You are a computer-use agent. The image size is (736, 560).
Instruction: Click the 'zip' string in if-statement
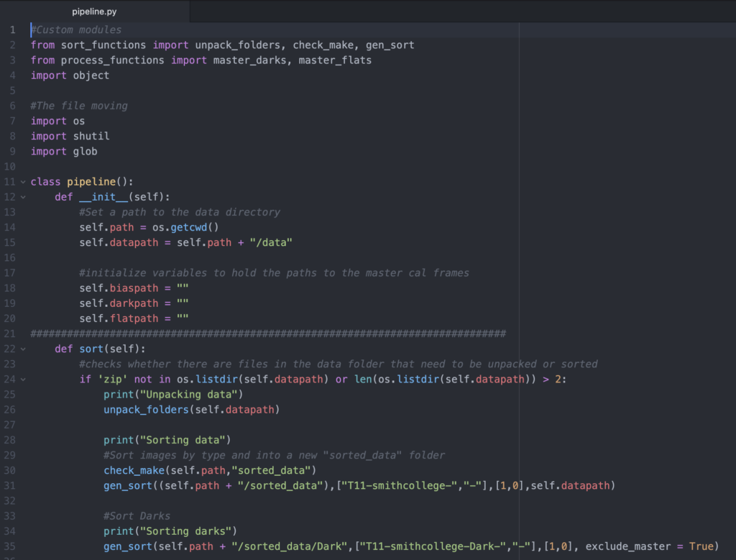pyautogui.click(x=113, y=380)
